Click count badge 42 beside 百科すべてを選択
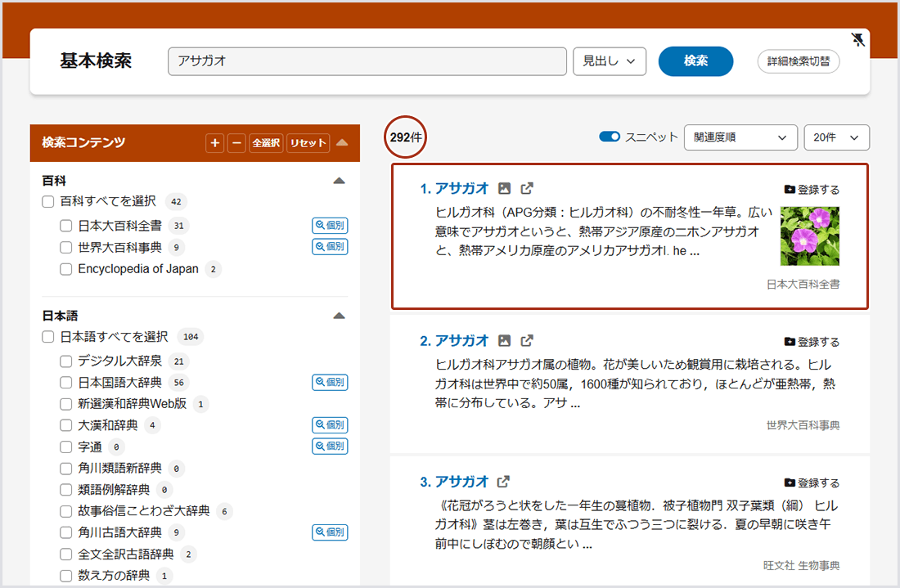Screen dimensions: 900x588 click(x=176, y=202)
